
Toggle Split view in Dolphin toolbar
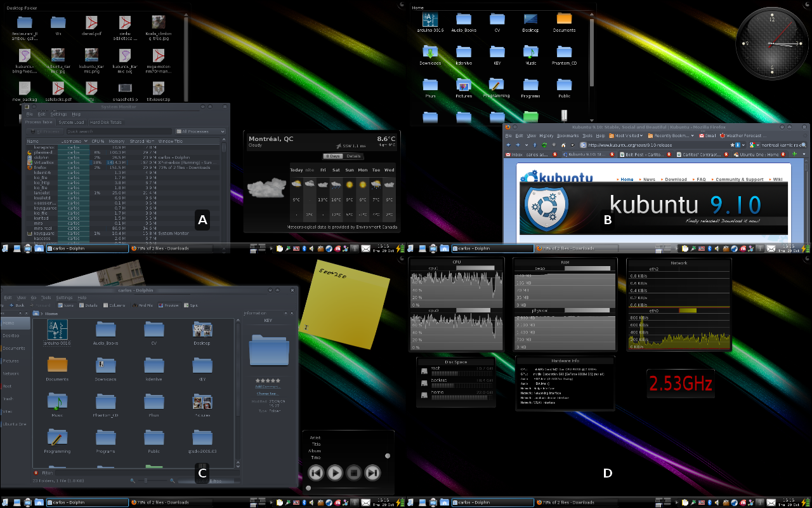pyautogui.click(x=190, y=305)
